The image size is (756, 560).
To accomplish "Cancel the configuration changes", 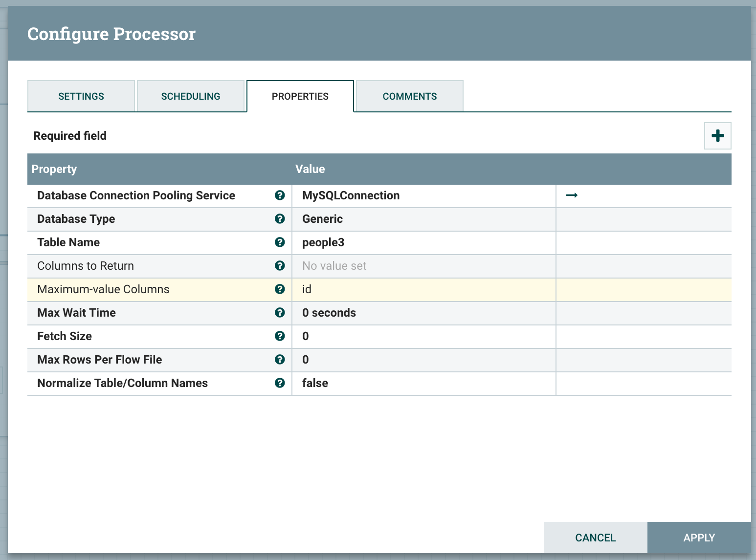I will (x=595, y=537).
